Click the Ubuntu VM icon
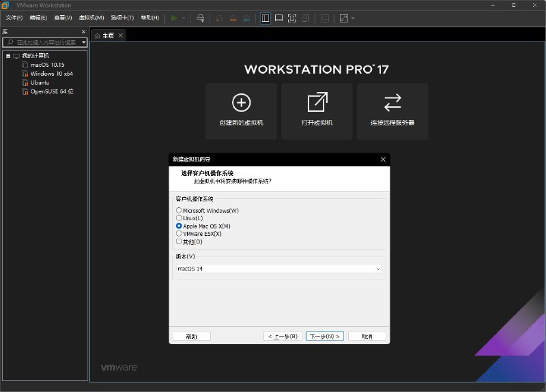Image resolution: width=546 pixels, height=392 pixels. point(25,82)
